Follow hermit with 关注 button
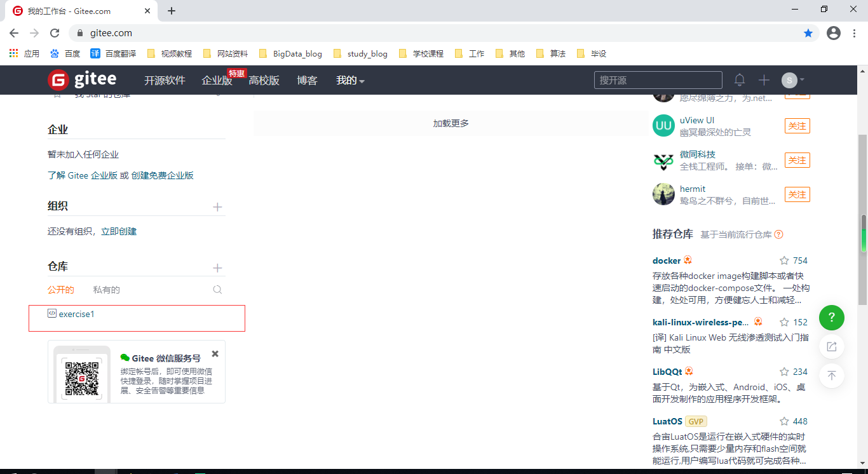The width and height of the screenshot is (868, 474). click(x=797, y=194)
